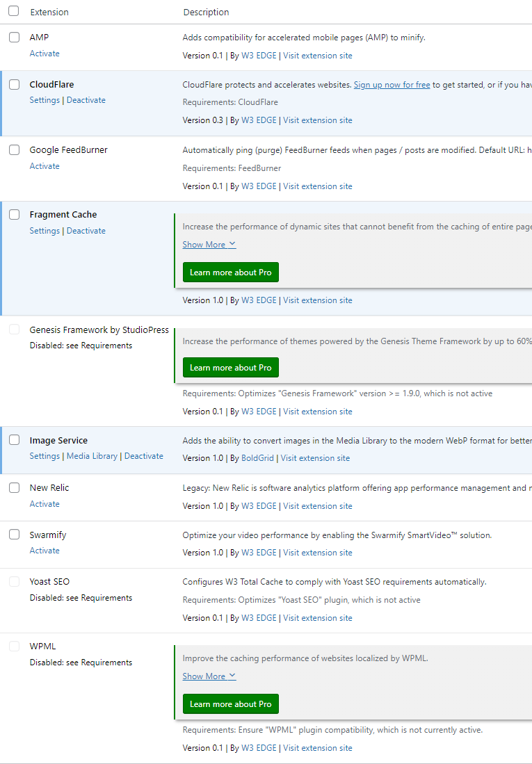Click Sign up now for free link

[392, 85]
